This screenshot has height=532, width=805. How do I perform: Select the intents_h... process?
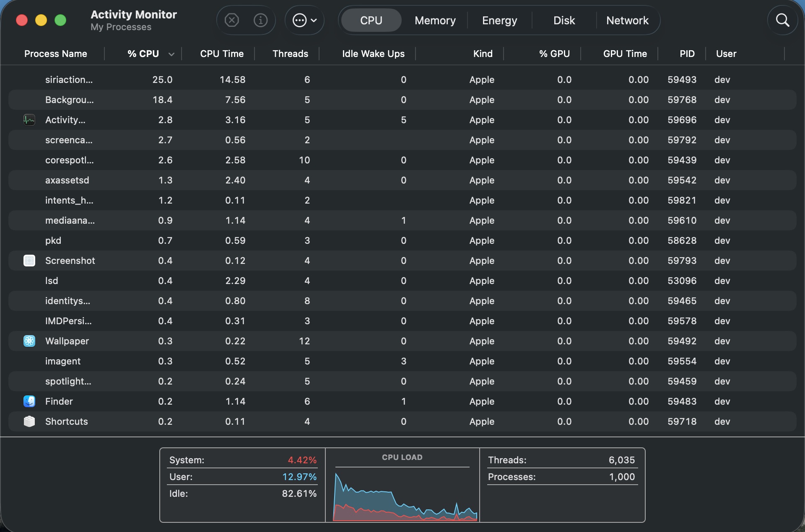coord(402,200)
